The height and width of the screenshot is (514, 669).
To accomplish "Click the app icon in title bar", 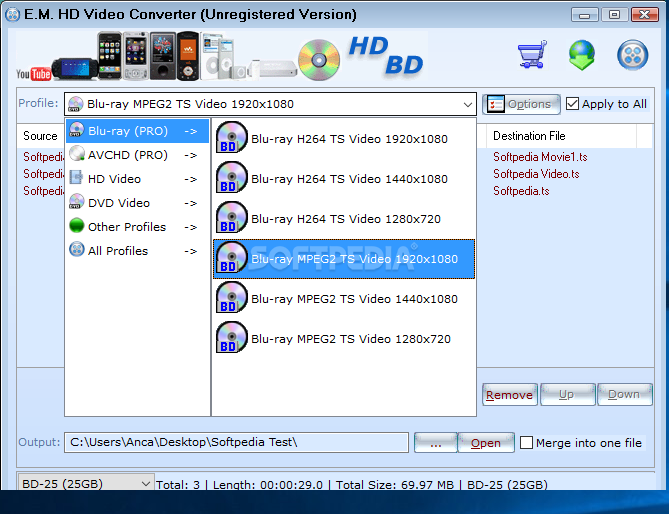I will (x=12, y=15).
